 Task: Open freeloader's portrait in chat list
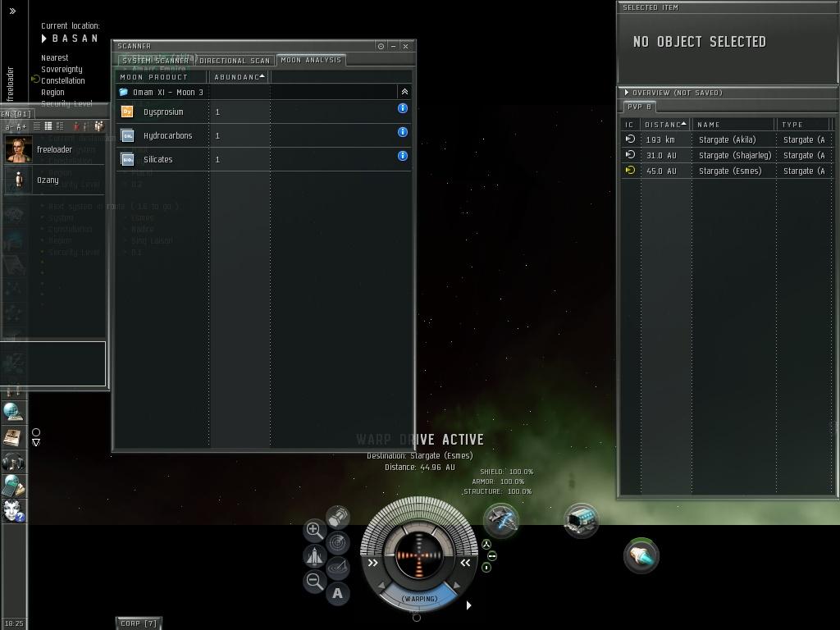[x=19, y=149]
